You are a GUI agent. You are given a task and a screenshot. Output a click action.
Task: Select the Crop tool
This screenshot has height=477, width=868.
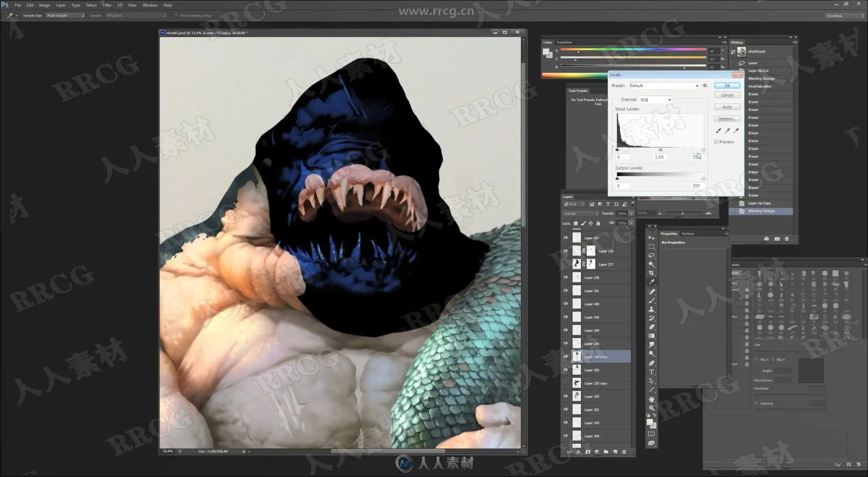(x=651, y=273)
